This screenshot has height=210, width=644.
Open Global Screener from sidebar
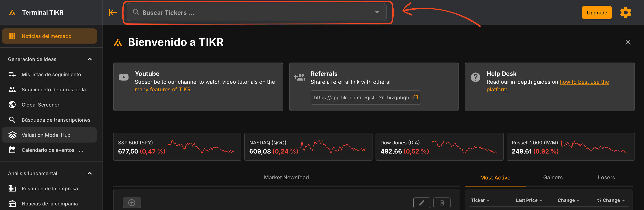point(40,105)
